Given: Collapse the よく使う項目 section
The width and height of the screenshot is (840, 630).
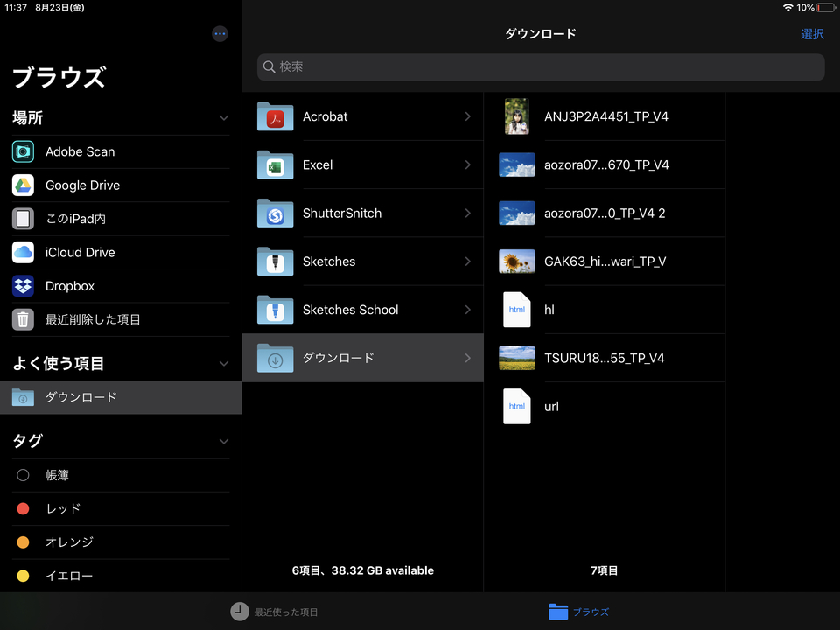Looking at the screenshot, I should tap(224, 364).
